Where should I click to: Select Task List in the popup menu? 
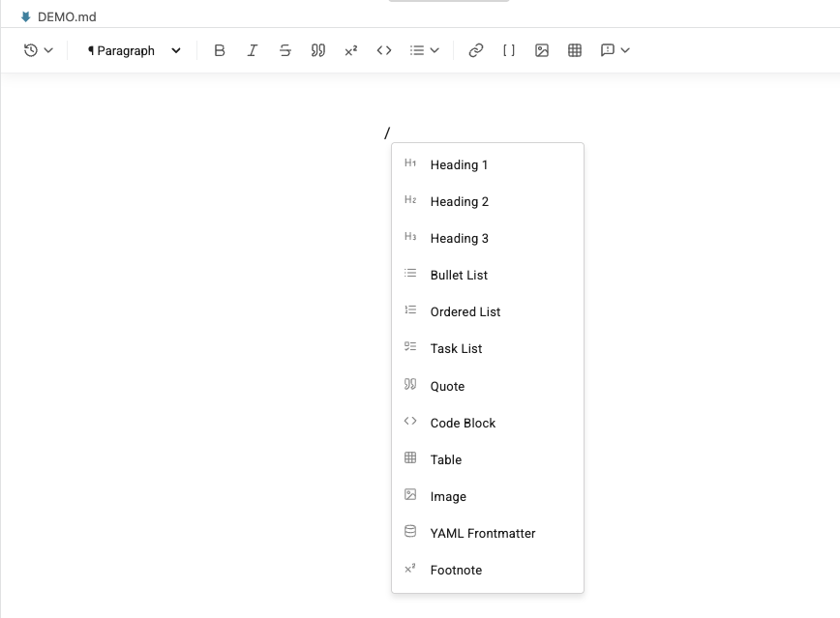pyautogui.click(x=488, y=348)
